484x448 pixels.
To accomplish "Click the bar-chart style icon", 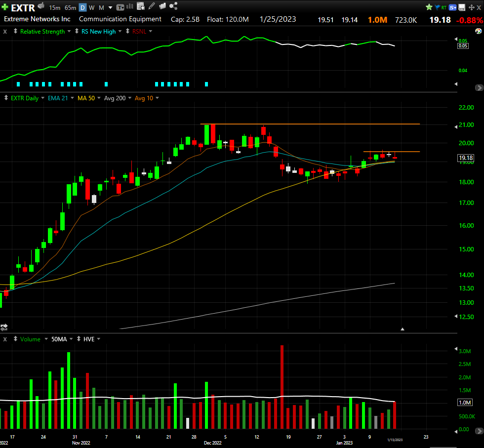I will (130, 6).
